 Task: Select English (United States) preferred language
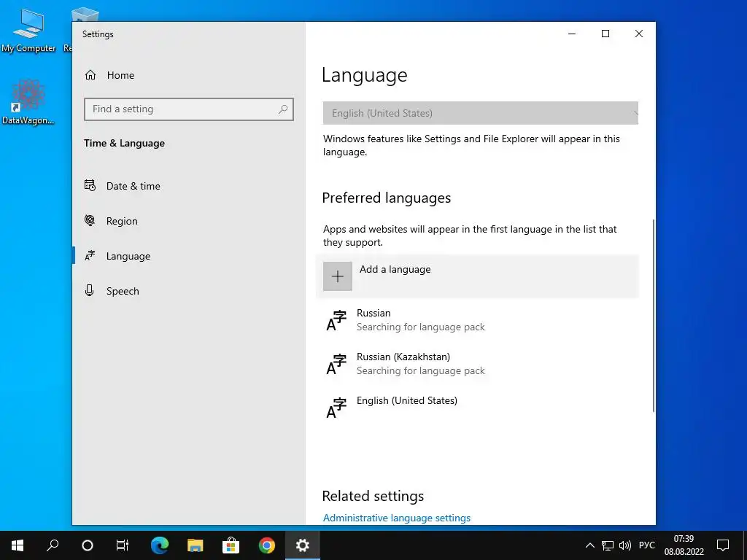(477, 408)
